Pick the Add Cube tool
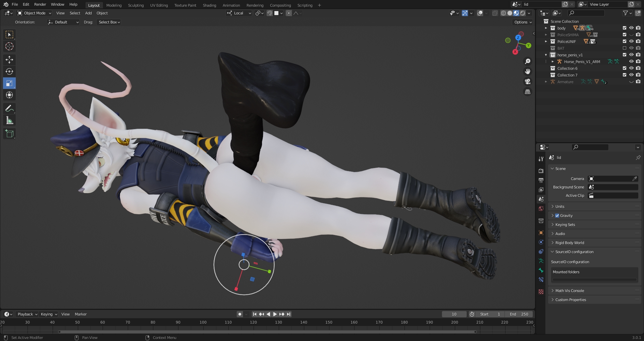Viewport: 644px width, 341px height. [x=9, y=133]
